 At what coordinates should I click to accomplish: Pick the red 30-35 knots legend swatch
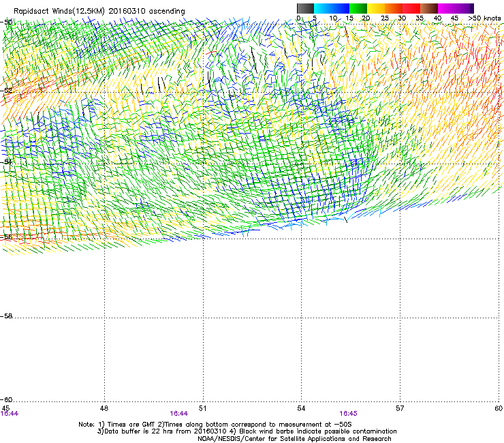pyautogui.click(x=411, y=8)
